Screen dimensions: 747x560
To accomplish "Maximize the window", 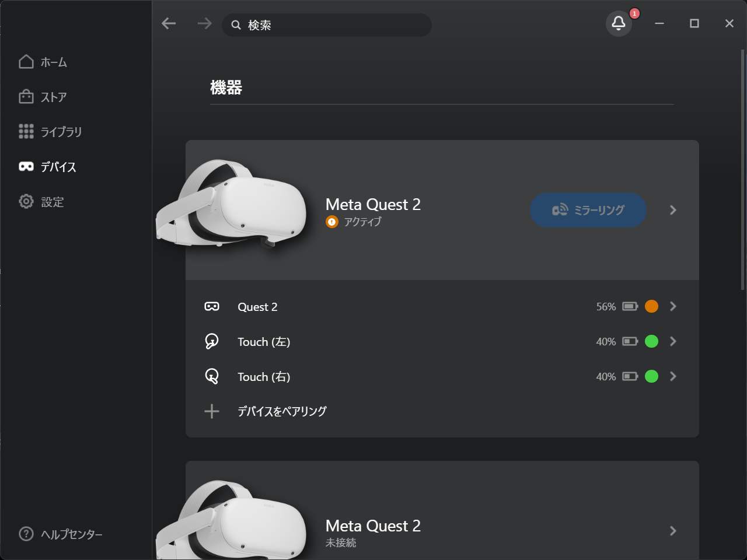I will [694, 23].
